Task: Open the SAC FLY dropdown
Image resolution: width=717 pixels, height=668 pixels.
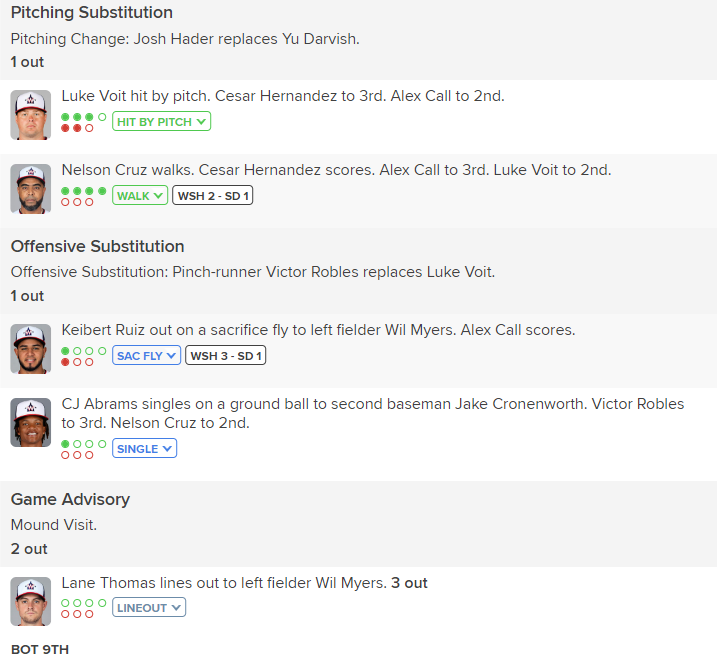Action: 146,356
